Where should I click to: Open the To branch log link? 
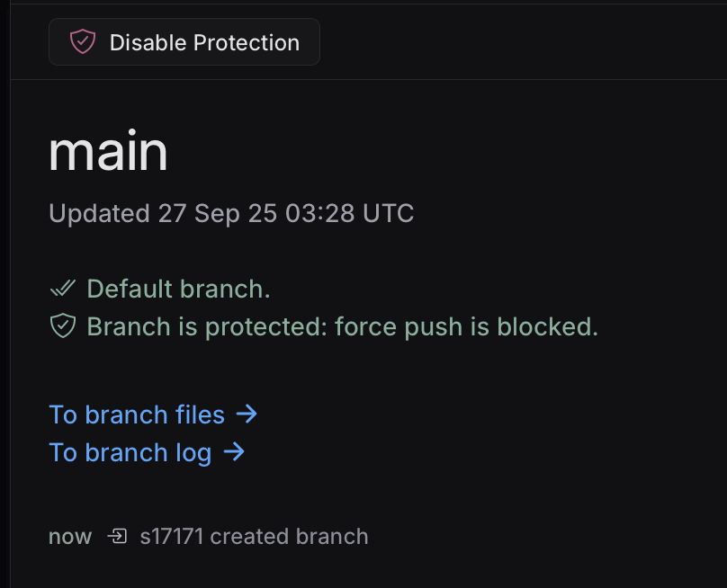click(130, 452)
